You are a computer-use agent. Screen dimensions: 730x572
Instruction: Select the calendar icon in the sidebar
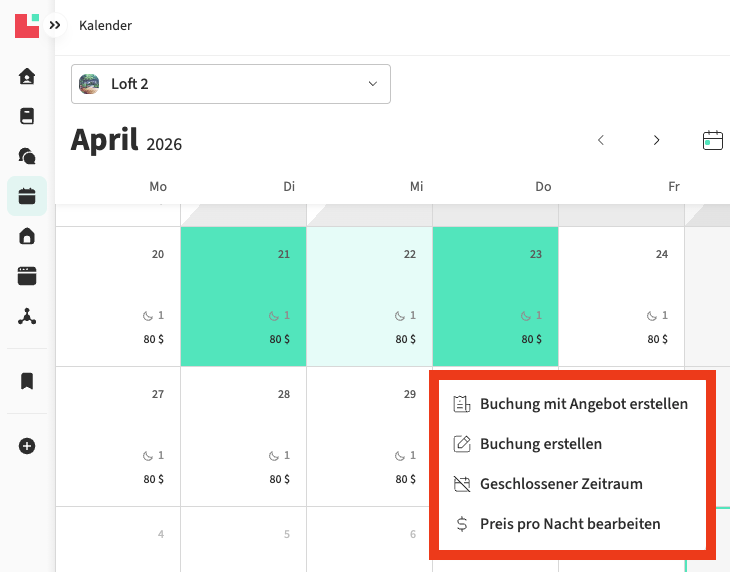click(27, 196)
